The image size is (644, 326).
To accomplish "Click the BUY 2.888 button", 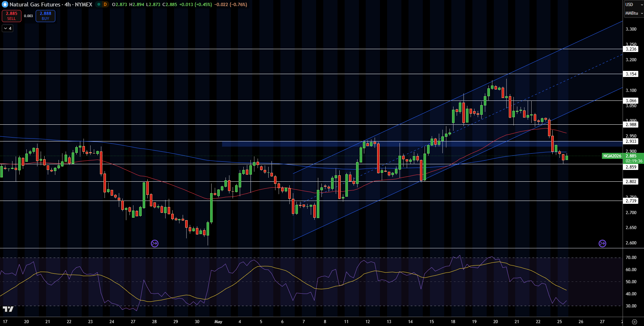I will pyautogui.click(x=45, y=16).
